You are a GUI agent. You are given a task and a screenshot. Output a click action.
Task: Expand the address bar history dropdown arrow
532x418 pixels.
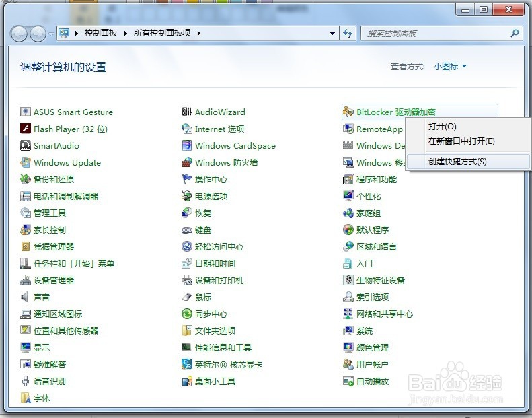click(x=332, y=33)
